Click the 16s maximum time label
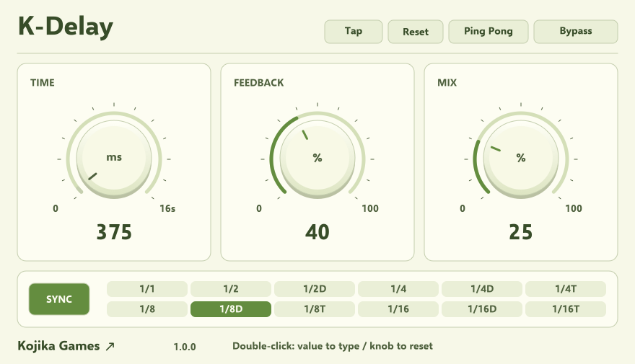 167,209
